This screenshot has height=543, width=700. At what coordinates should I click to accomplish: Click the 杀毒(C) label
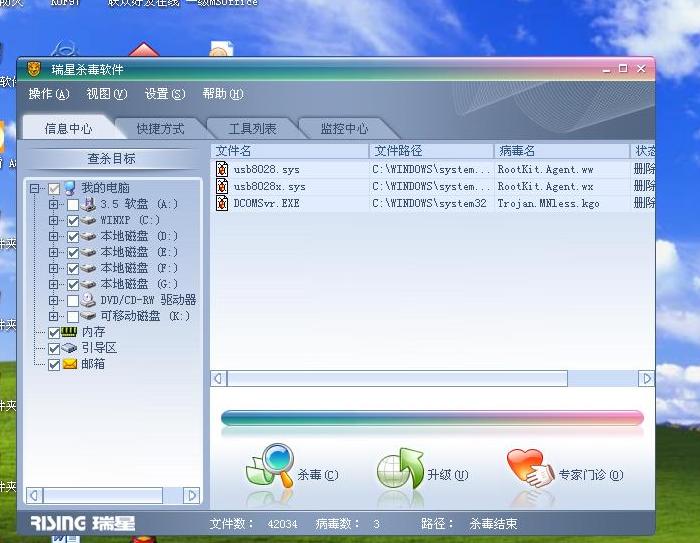(317, 475)
